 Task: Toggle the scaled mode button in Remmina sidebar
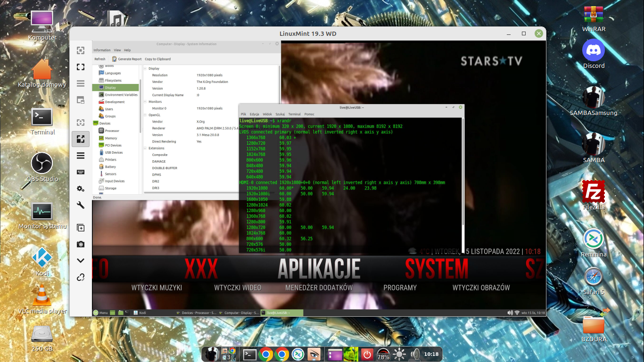pos(81,139)
